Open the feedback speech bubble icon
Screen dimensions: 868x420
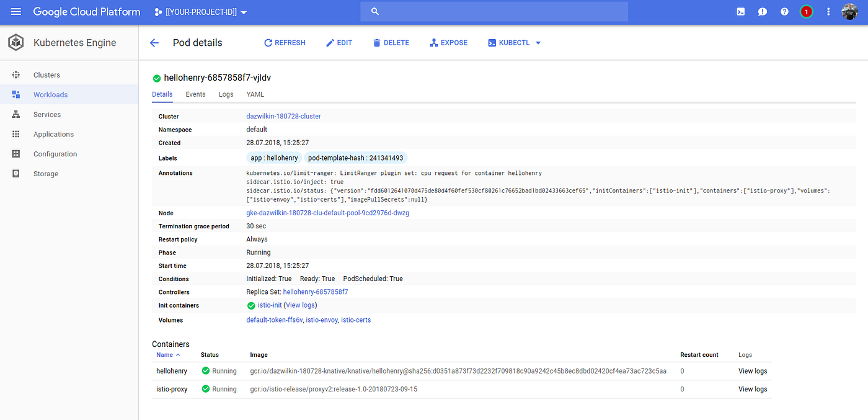tap(763, 12)
